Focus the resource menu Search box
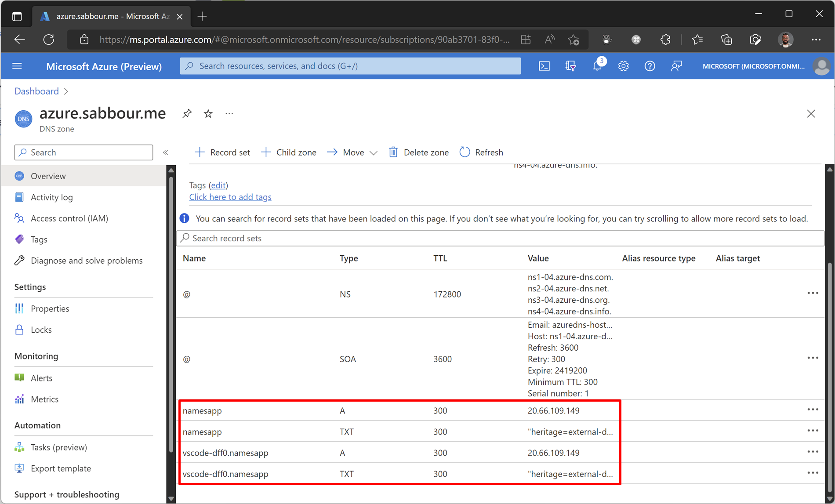The width and height of the screenshot is (835, 504). [x=83, y=152]
